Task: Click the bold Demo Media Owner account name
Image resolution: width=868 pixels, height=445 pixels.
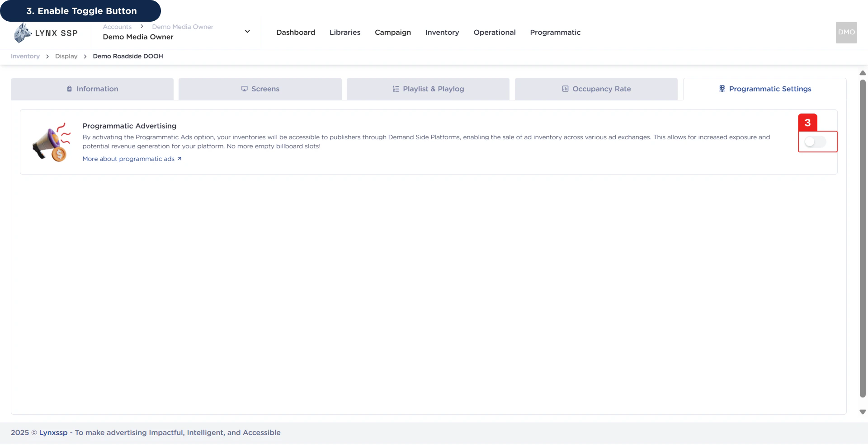Action: 138,37
